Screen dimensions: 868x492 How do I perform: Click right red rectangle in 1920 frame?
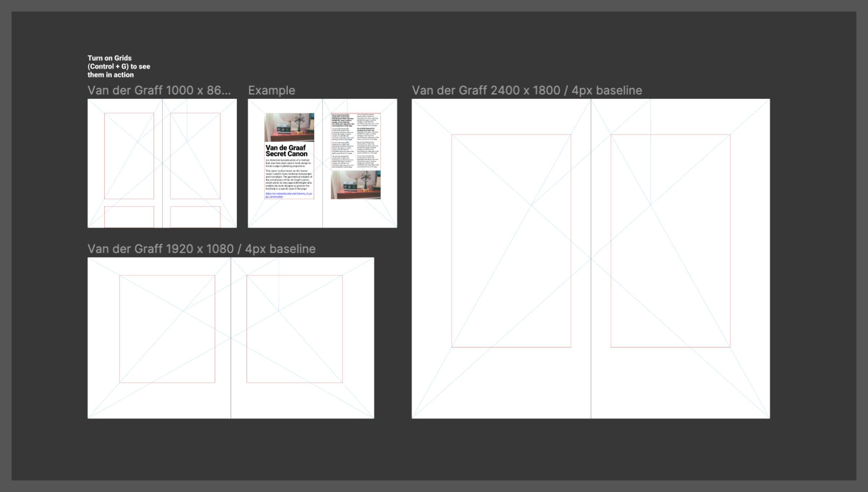[294, 328]
